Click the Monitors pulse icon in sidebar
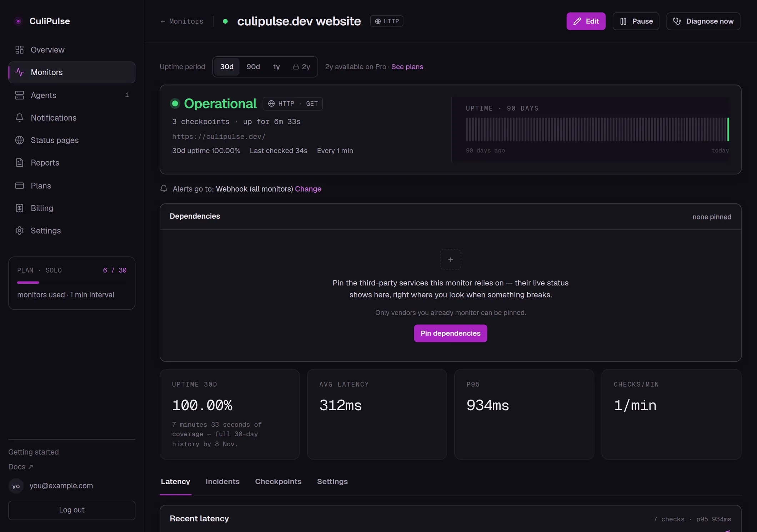Image resolution: width=757 pixels, height=532 pixels. (x=19, y=72)
